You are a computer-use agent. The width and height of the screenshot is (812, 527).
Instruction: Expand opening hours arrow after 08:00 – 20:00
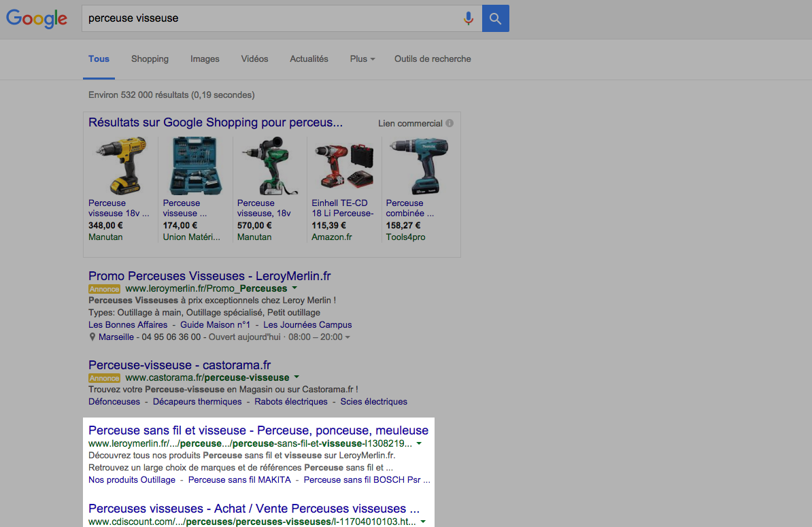coord(348,337)
